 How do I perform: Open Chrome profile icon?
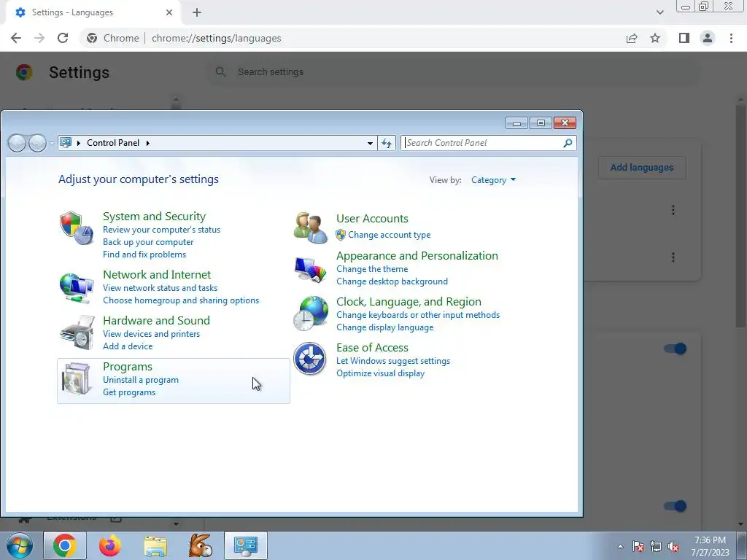click(708, 38)
